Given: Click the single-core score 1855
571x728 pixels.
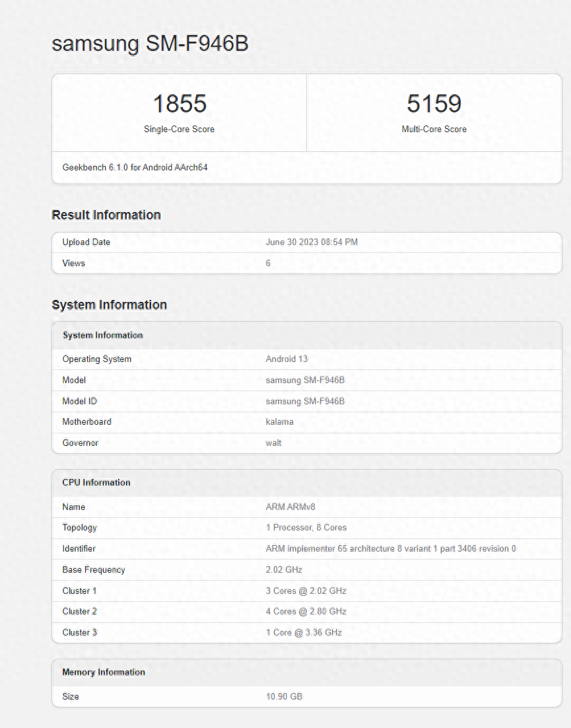Looking at the screenshot, I should 180,104.
